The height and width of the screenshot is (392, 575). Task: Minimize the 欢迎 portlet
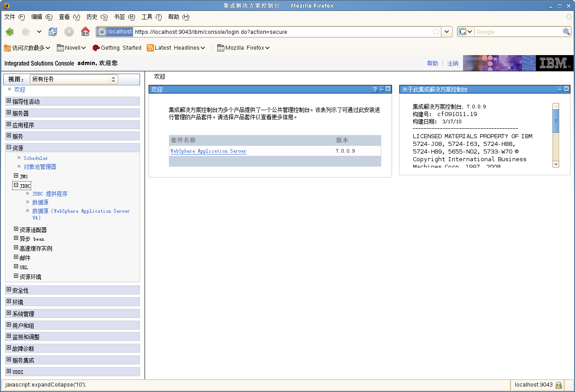click(x=381, y=89)
